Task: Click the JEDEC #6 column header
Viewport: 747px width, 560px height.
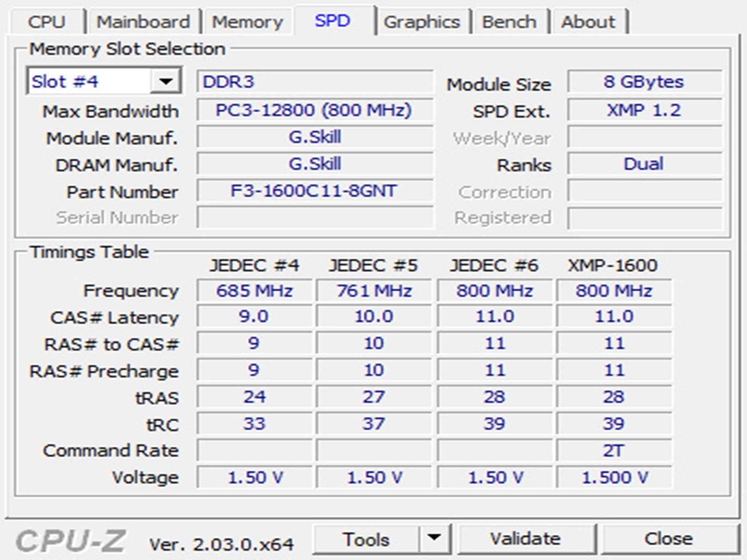Action: [494, 266]
